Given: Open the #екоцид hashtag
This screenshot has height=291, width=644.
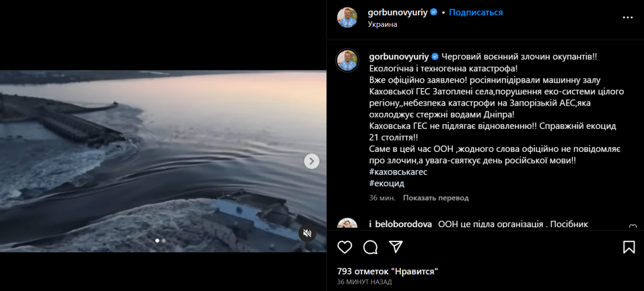Looking at the screenshot, I should coord(386,183).
